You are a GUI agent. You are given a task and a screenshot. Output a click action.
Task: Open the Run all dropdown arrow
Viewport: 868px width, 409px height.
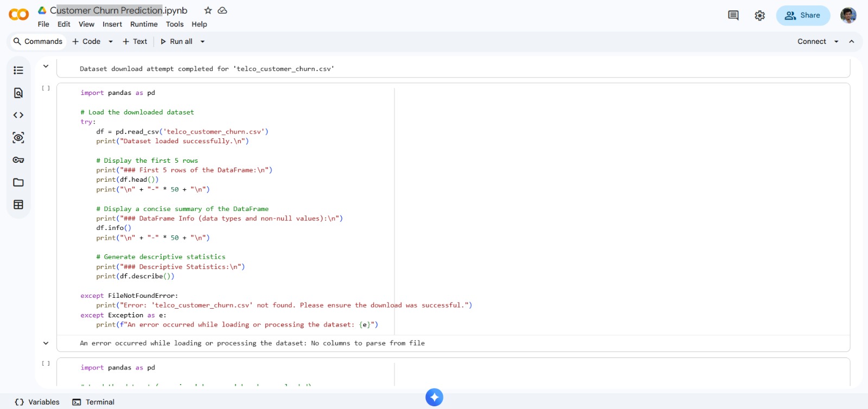[x=203, y=42]
